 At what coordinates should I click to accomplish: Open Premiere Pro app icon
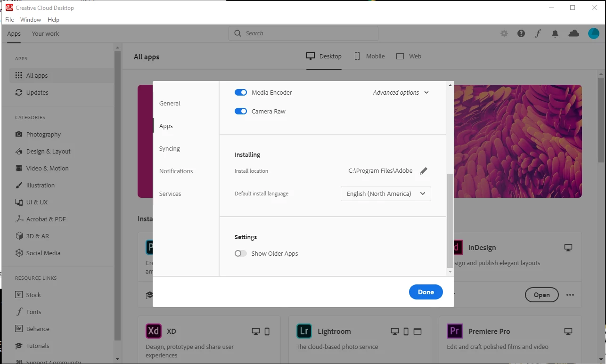click(x=455, y=331)
